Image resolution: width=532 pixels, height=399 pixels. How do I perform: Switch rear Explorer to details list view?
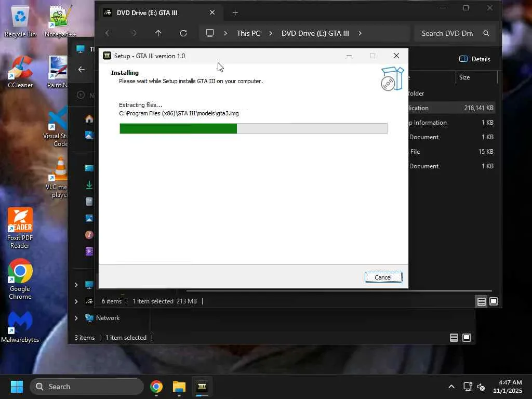(454, 338)
